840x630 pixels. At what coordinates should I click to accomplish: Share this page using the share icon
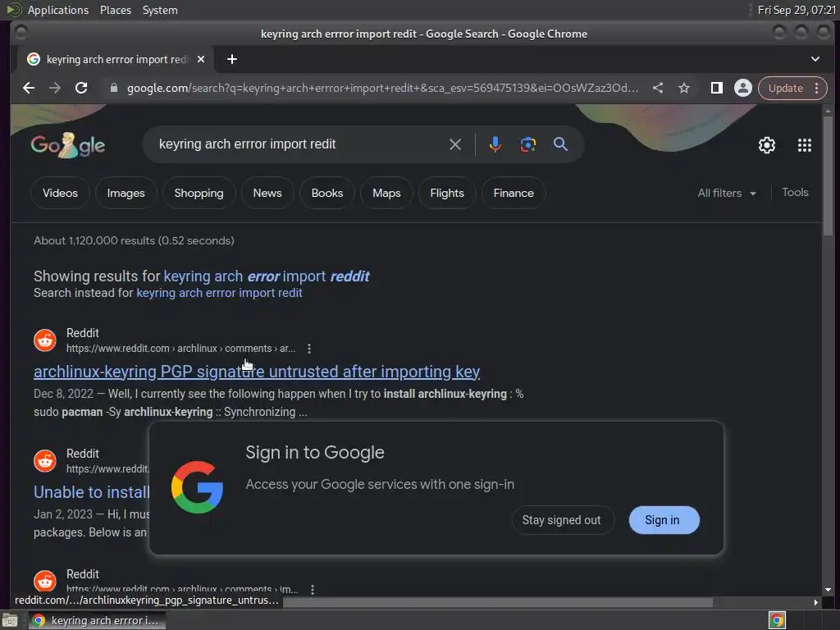click(x=658, y=88)
